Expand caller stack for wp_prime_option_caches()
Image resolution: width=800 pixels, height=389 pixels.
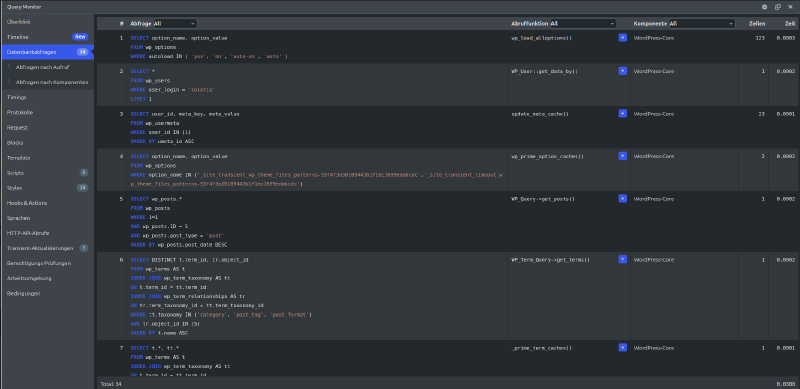[x=622, y=156]
